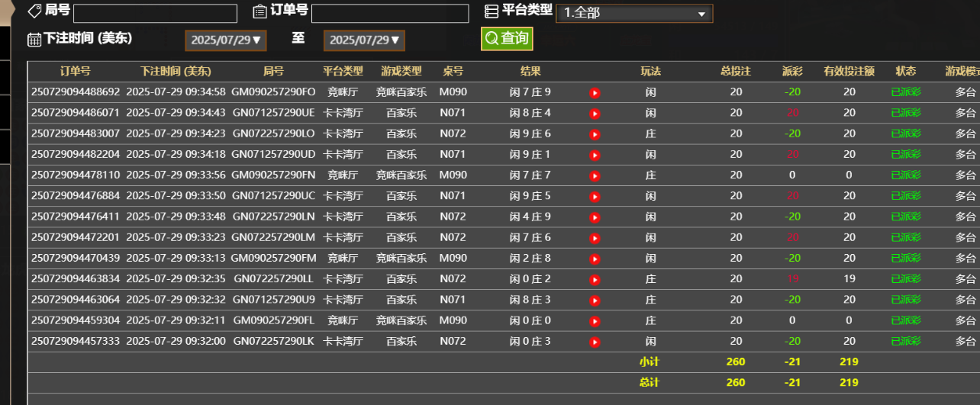Open the 平台类型 dropdown
Screen dimensions: 980x405
coord(634,14)
